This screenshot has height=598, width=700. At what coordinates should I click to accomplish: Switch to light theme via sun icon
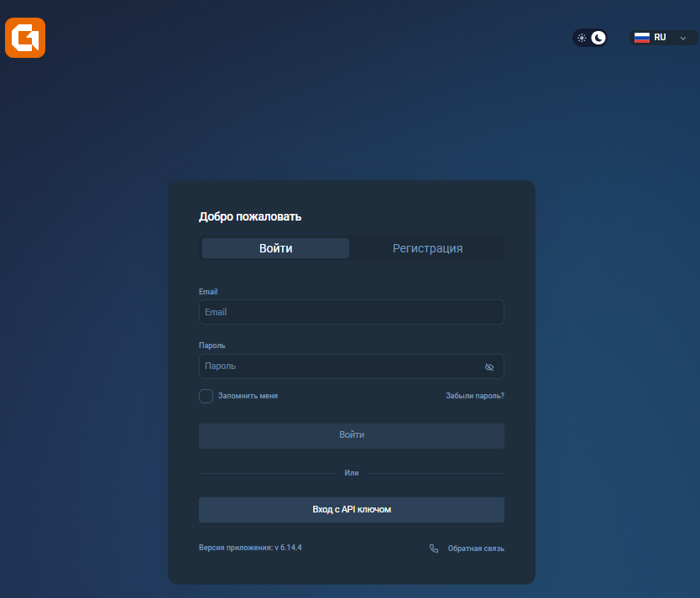pos(582,38)
